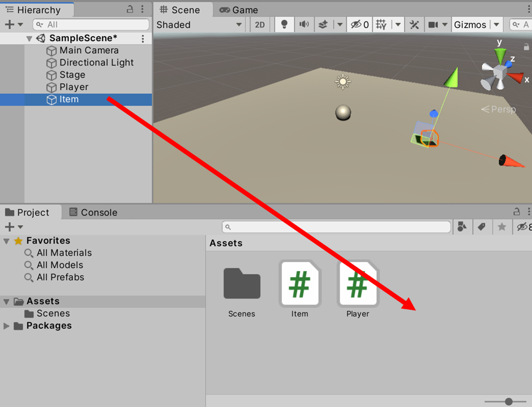Lock the Hierarchy panel with padlock icon
The height and width of the screenshot is (407, 532).
[130, 9]
